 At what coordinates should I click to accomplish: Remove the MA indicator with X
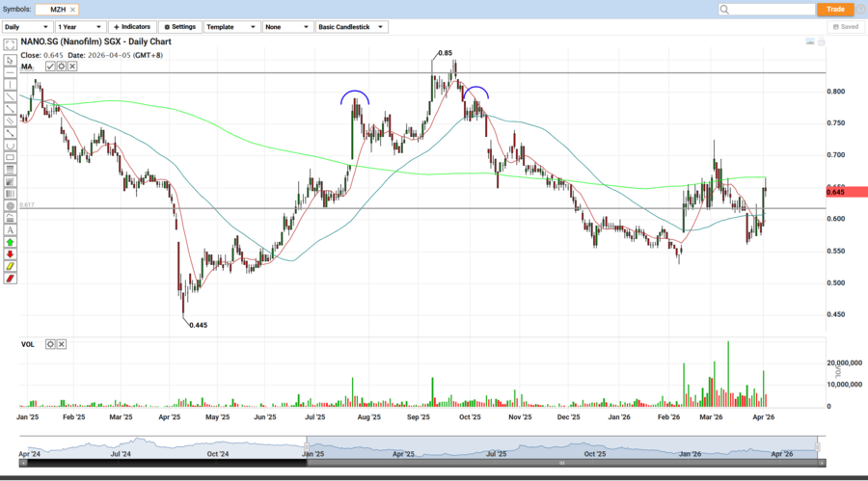pyautogui.click(x=72, y=67)
